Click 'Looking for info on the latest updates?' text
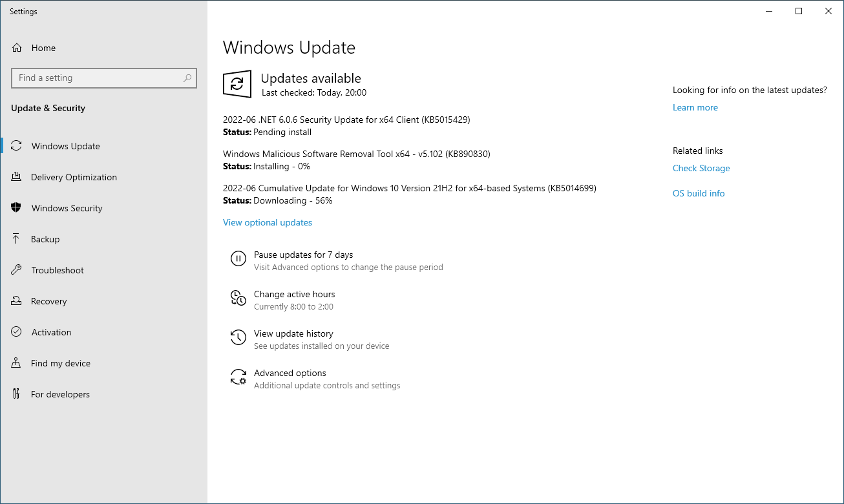This screenshot has height=504, width=844. (750, 90)
